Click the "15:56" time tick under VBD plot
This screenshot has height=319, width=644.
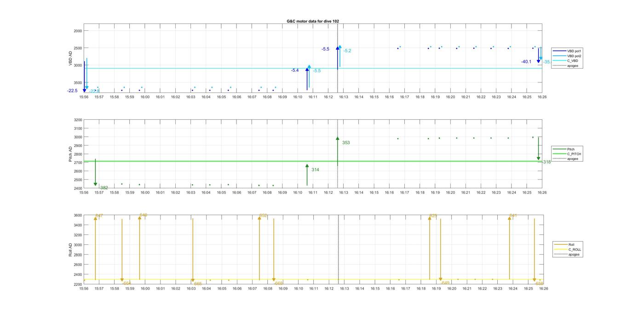point(84,97)
